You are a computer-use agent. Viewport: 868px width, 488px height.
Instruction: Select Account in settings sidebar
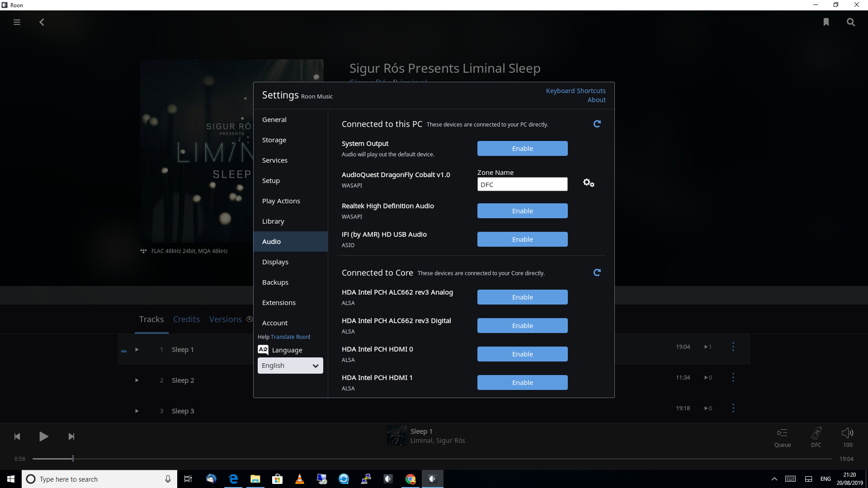tap(290, 323)
